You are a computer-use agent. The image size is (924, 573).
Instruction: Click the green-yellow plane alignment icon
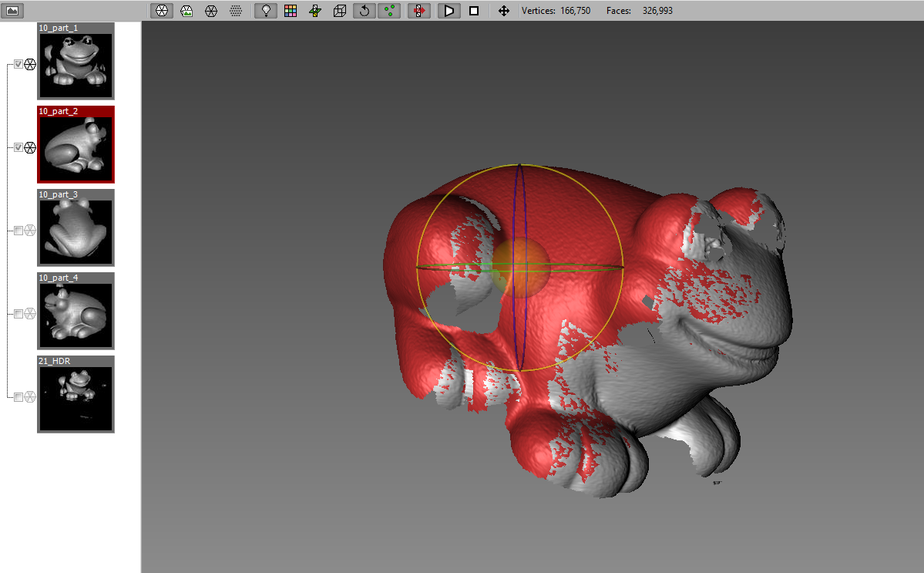click(x=315, y=11)
